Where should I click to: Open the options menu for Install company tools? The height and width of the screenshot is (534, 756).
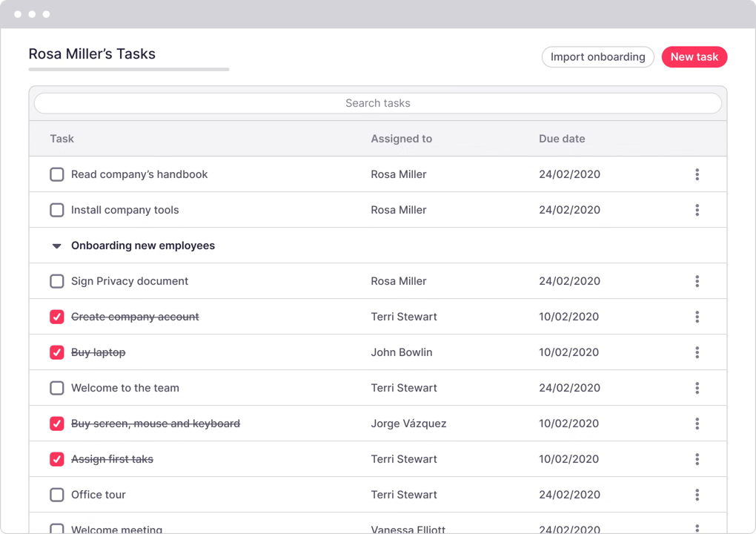[697, 210]
